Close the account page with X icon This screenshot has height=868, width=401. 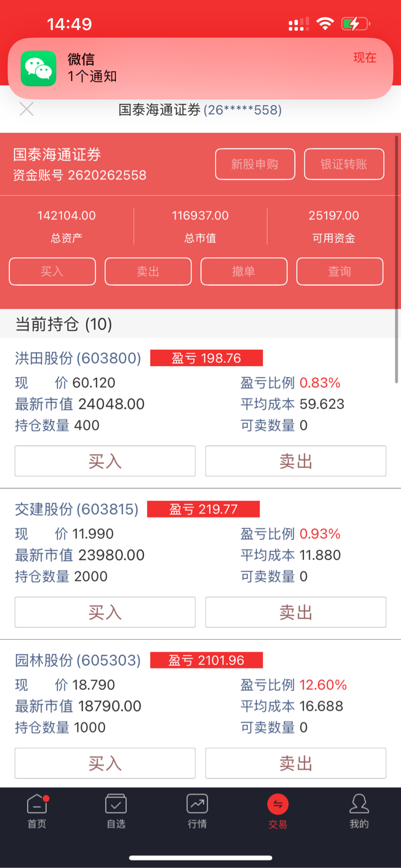27,109
